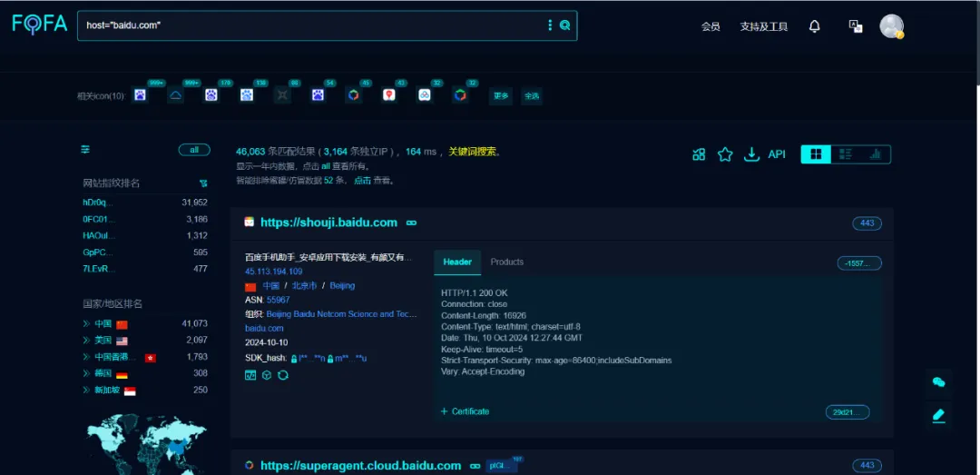Screen dimensions: 980x475
Task: Click the download results icon
Action: tap(750, 154)
